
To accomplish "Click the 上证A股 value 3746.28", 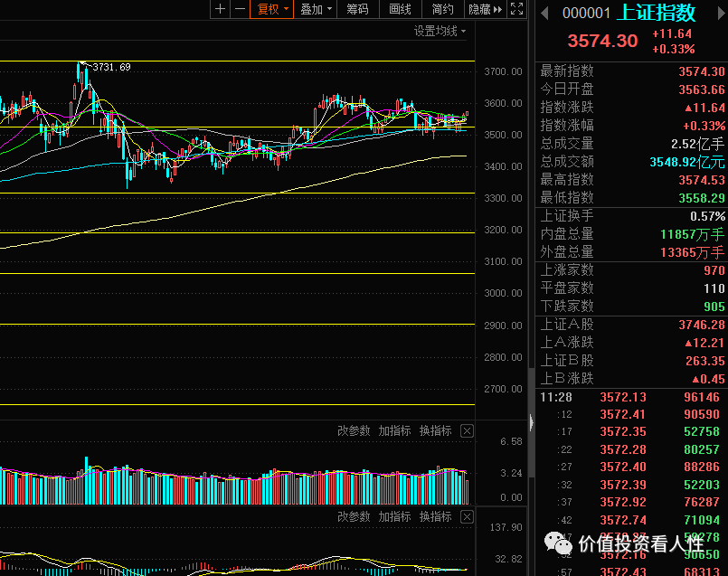I will (x=702, y=325).
